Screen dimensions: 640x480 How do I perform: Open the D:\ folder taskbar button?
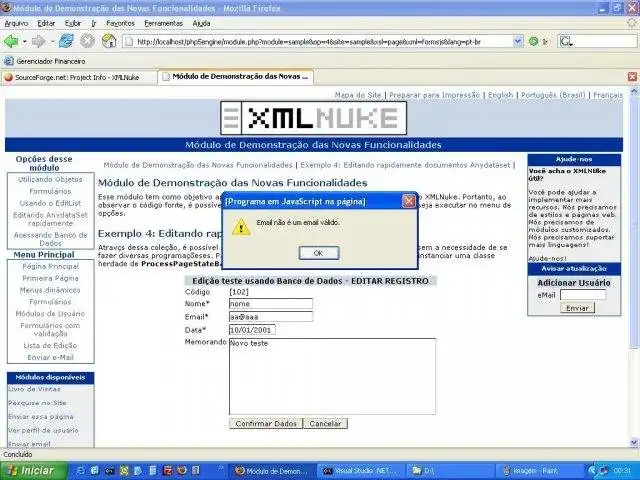coord(448,471)
